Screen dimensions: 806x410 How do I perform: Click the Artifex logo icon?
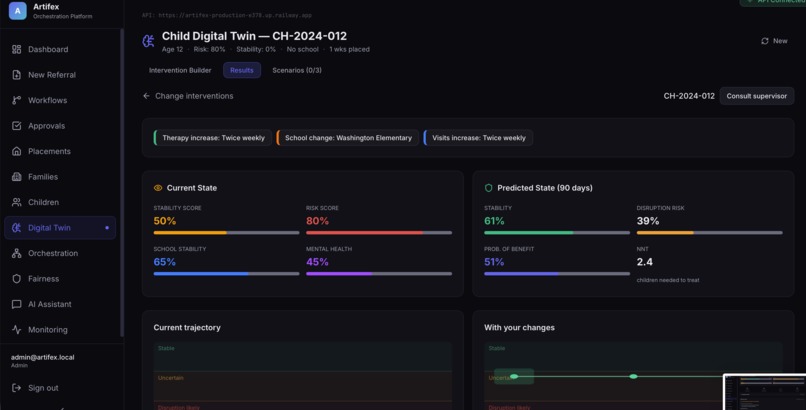click(x=17, y=11)
